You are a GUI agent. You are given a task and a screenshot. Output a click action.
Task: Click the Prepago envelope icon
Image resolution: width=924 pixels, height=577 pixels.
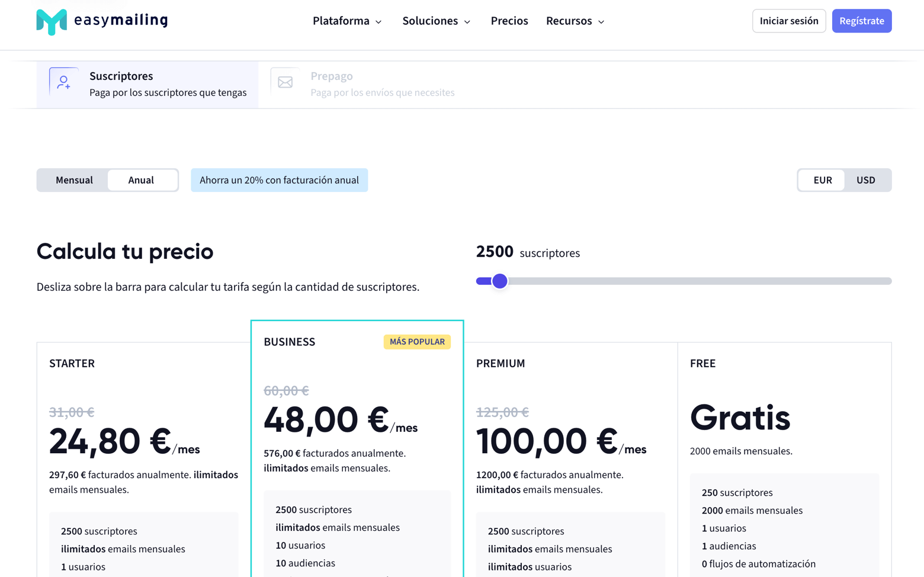pos(285,83)
